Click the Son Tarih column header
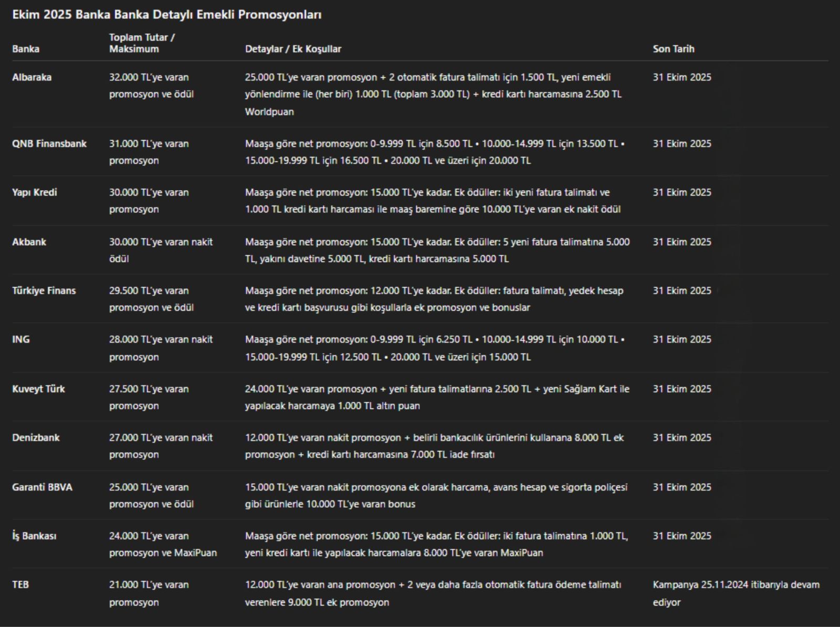The width and height of the screenshot is (840, 627). (673, 49)
